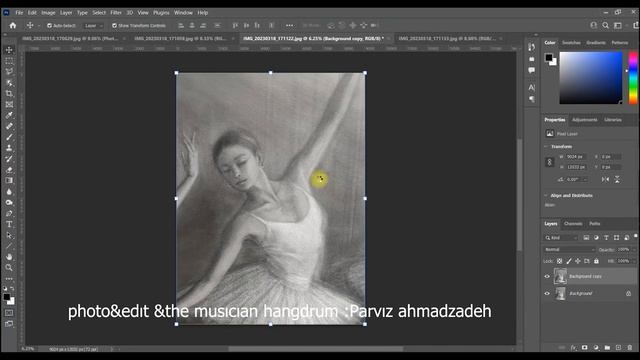Switch to the Adjustments tab
Viewport: 640px width, 360px height.
pyautogui.click(x=584, y=120)
